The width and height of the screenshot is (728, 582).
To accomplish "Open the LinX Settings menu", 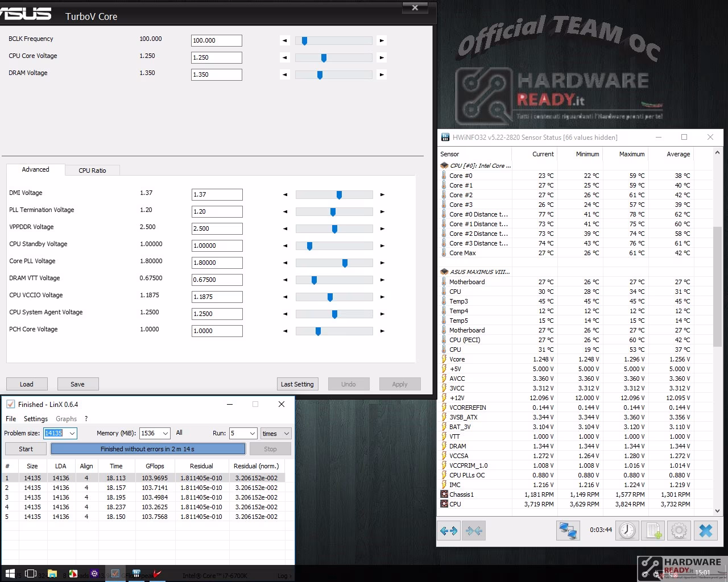I will pos(36,418).
